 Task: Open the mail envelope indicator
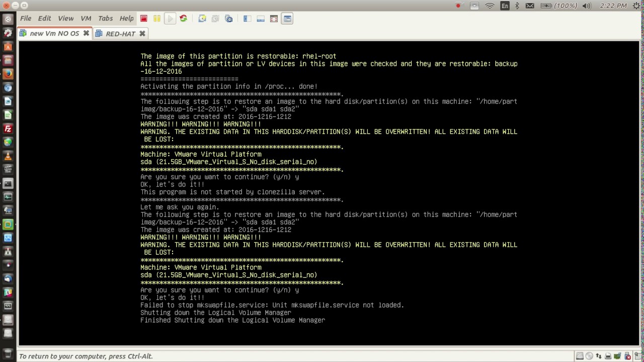pos(530,6)
